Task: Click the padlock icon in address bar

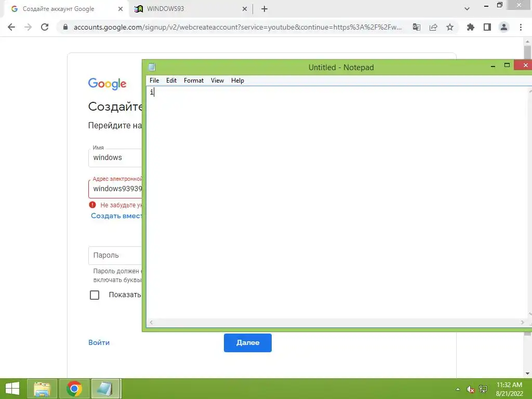Action: pyautogui.click(x=65, y=27)
